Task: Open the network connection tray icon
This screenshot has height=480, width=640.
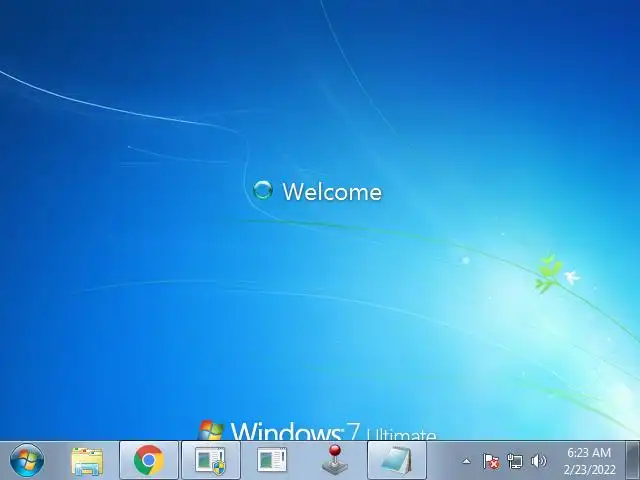Action: (515, 462)
